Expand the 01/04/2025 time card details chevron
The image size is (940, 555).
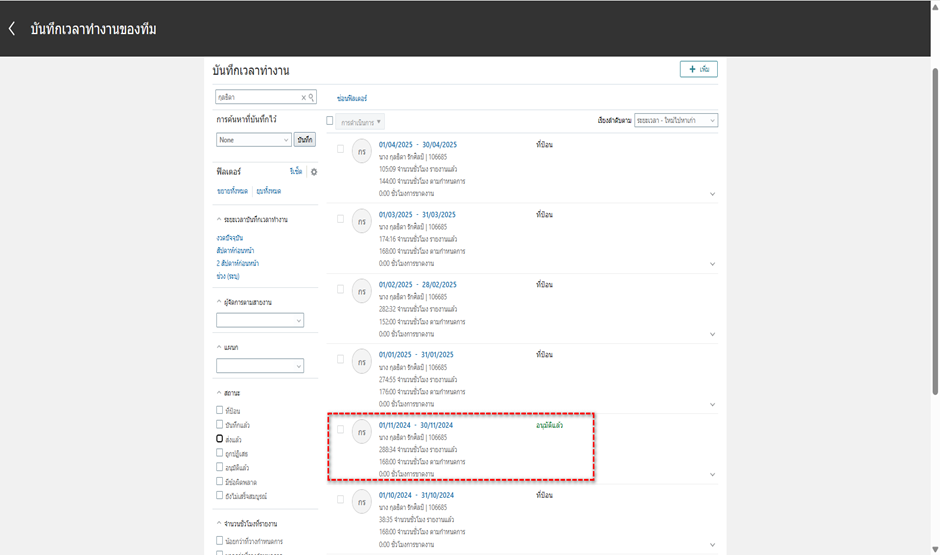(x=712, y=194)
